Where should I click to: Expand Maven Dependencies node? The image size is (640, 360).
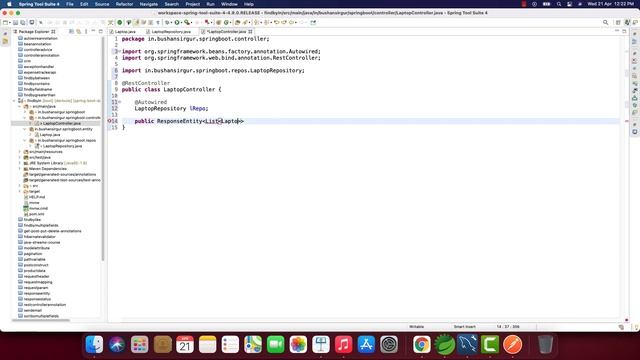point(20,169)
